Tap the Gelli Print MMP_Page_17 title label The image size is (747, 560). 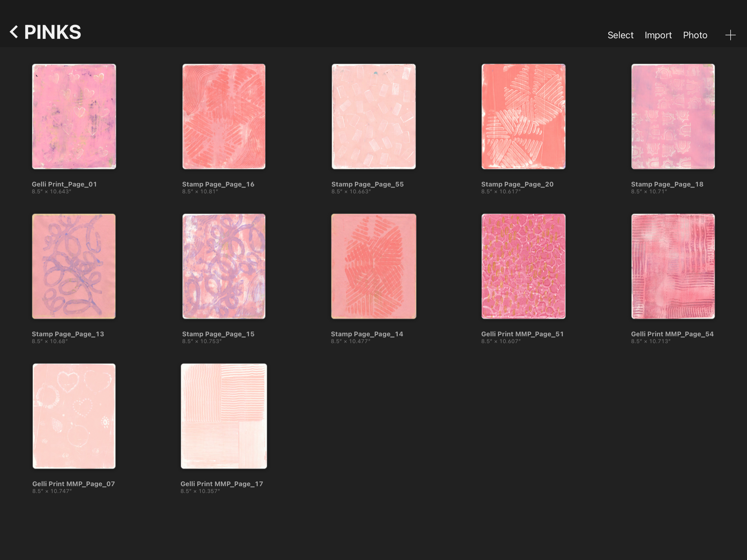(x=221, y=484)
